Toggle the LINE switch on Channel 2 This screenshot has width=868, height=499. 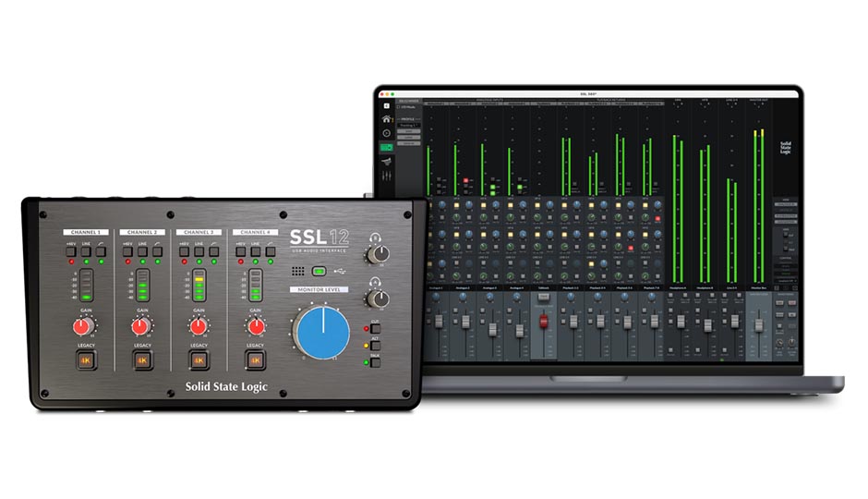click(x=141, y=250)
